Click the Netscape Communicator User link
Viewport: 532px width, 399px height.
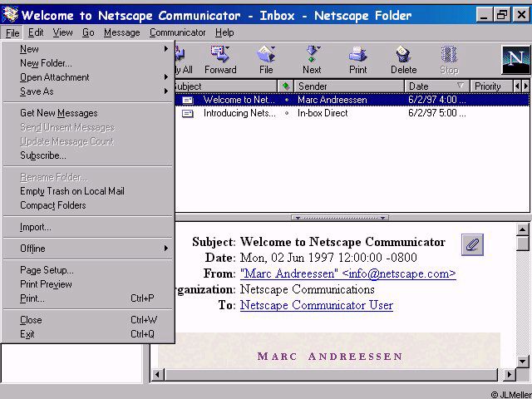pos(316,305)
